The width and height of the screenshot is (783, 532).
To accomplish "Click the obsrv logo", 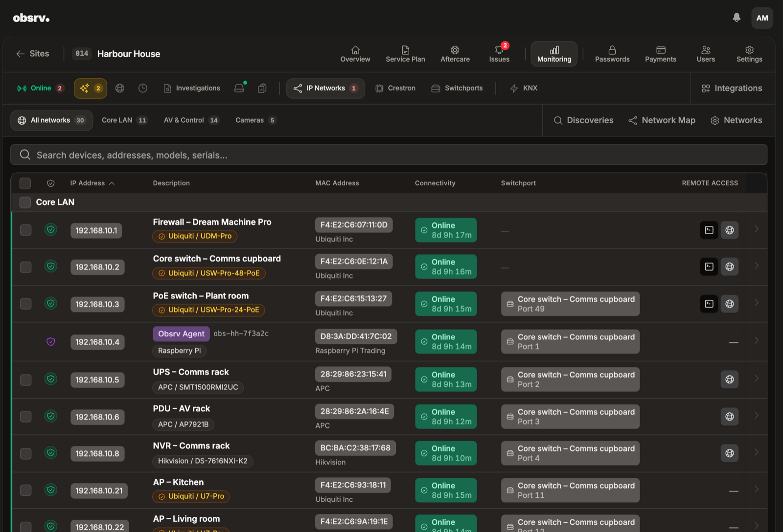I will pyautogui.click(x=31, y=18).
